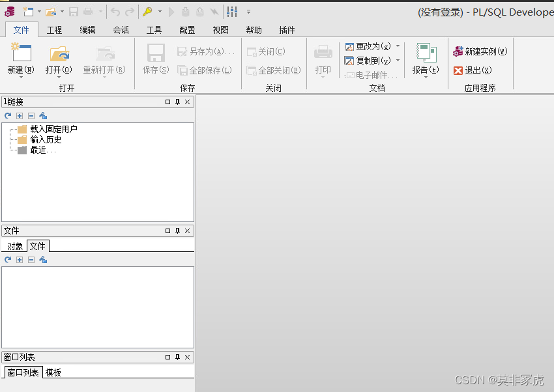Switch to the 编辑 ribbon tab
554x392 pixels.
(x=87, y=30)
